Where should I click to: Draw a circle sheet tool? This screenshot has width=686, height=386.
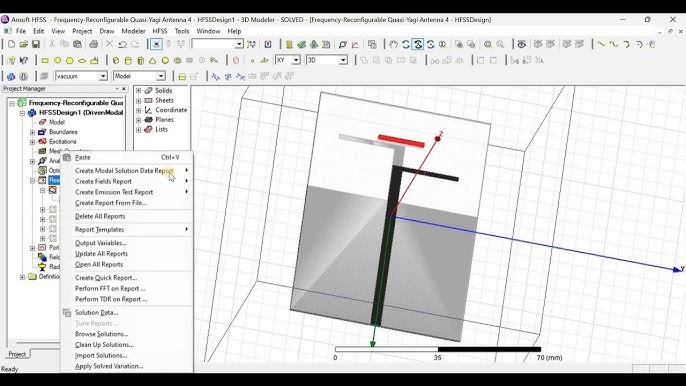tap(57, 60)
